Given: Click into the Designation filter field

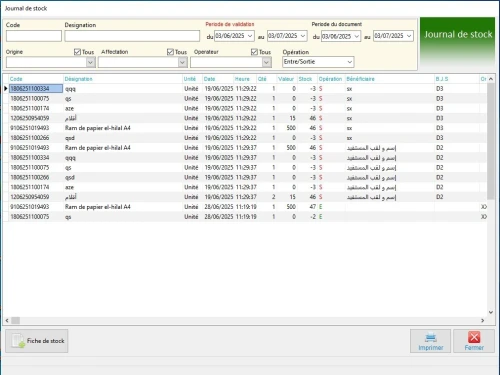Looking at the screenshot, I should pos(132,36).
